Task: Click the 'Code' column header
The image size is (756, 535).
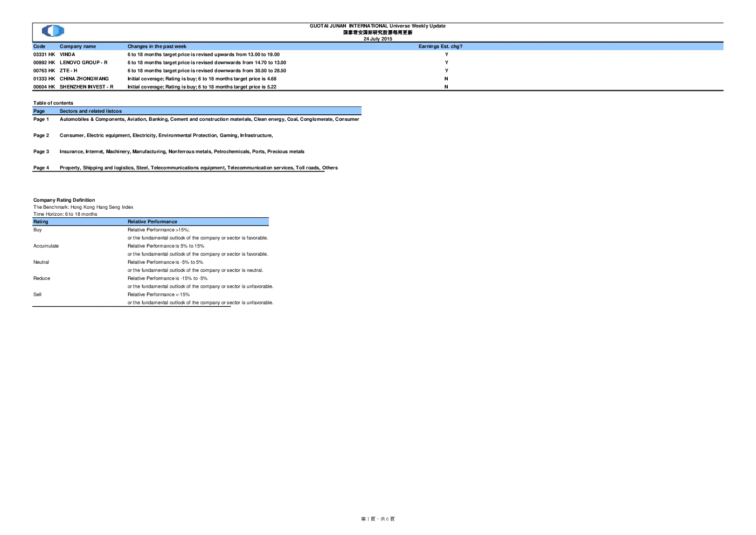Action: click(39, 46)
